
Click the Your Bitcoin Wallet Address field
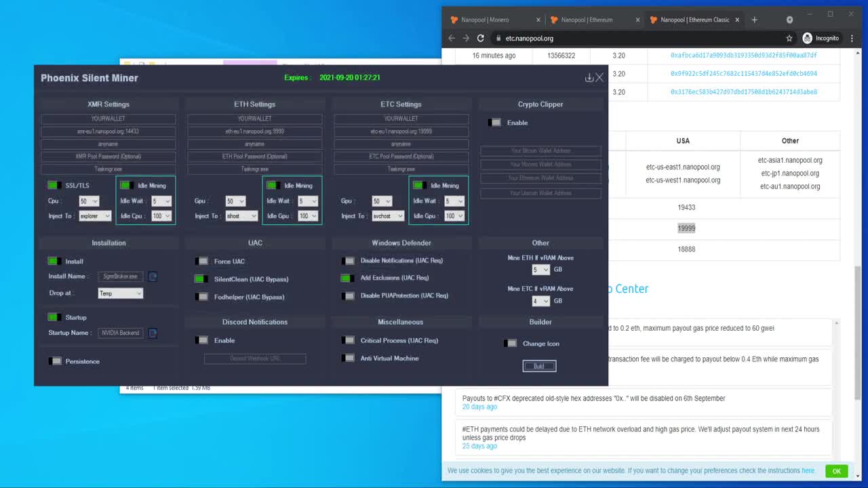point(540,151)
